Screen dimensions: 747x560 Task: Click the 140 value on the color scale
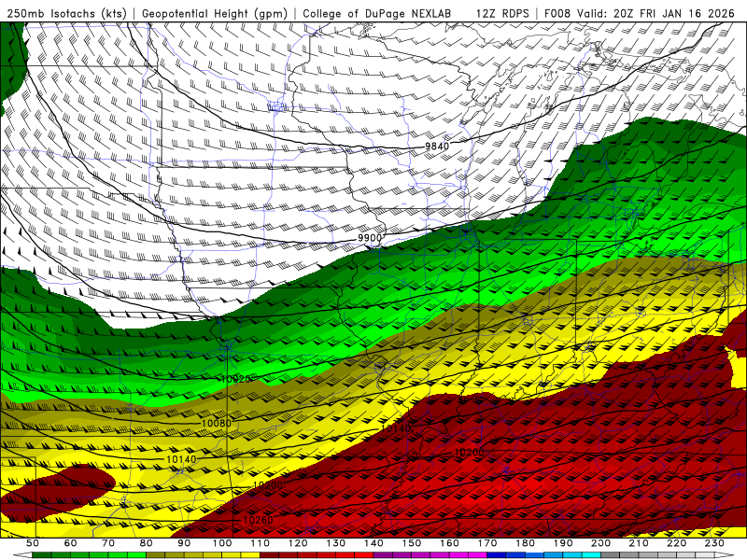point(373,543)
